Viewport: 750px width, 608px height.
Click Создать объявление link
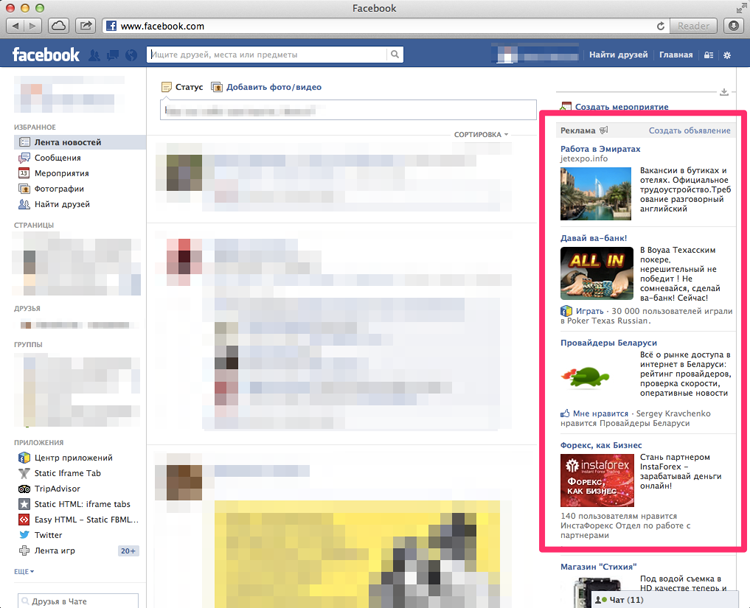[689, 130]
